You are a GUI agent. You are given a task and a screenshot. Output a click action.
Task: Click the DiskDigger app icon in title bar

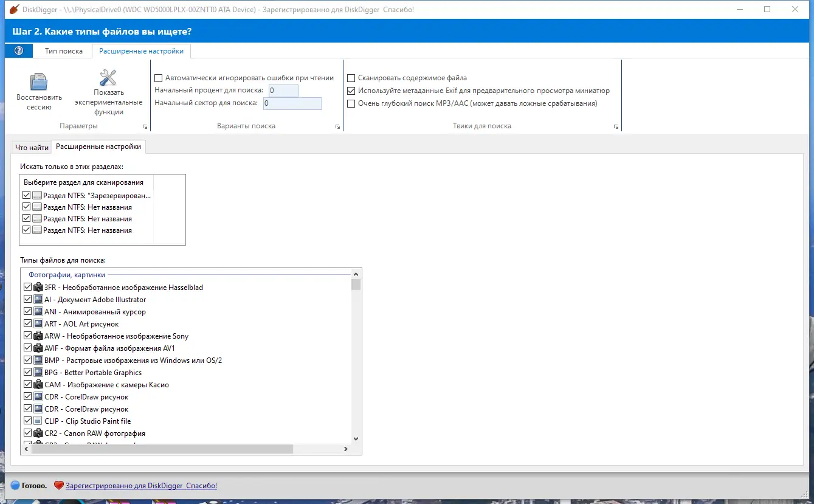(15, 10)
